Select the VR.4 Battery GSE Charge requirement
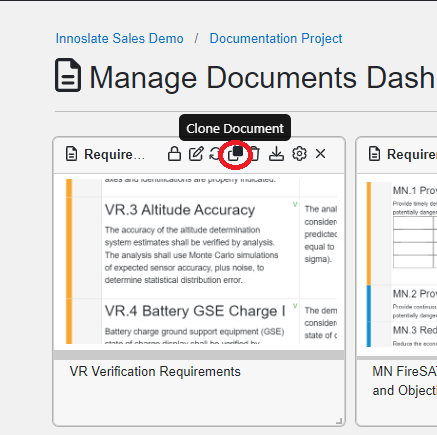The image size is (437, 435). point(195,311)
